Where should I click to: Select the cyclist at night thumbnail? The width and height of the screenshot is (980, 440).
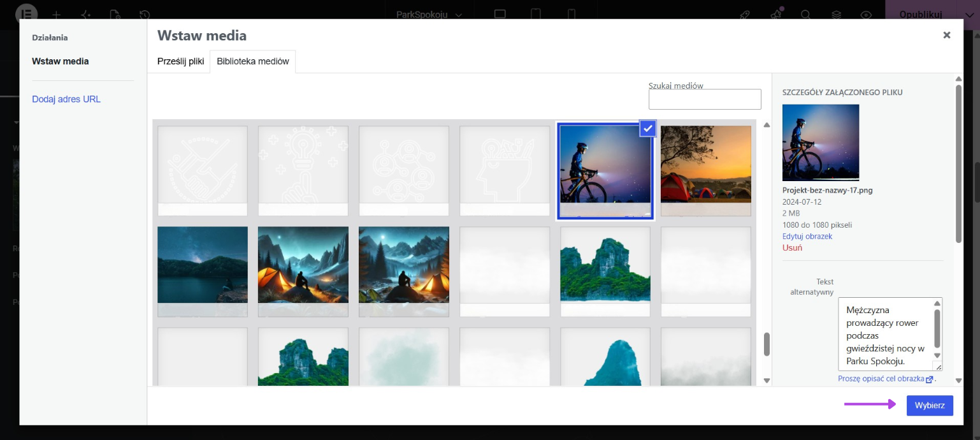(605, 171)
